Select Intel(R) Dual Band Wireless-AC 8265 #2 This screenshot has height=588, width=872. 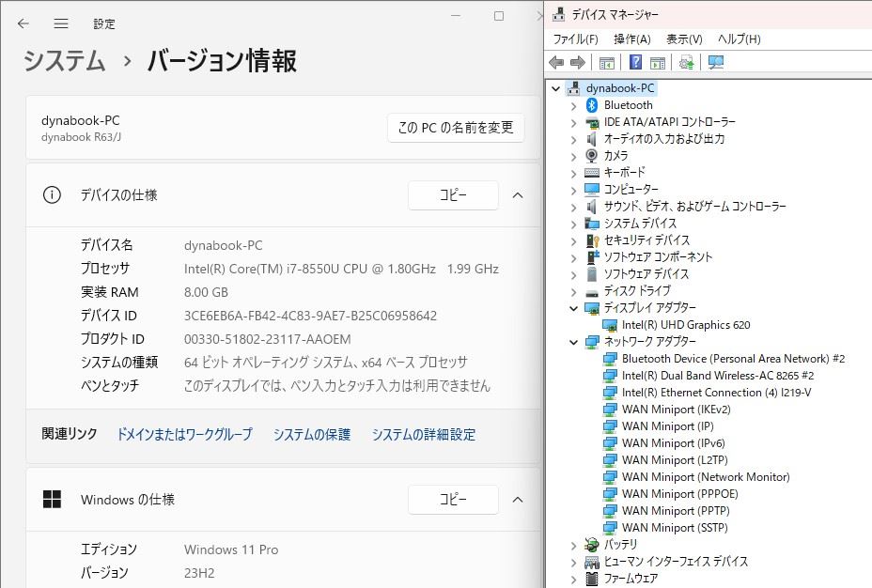tap(717, 376)
